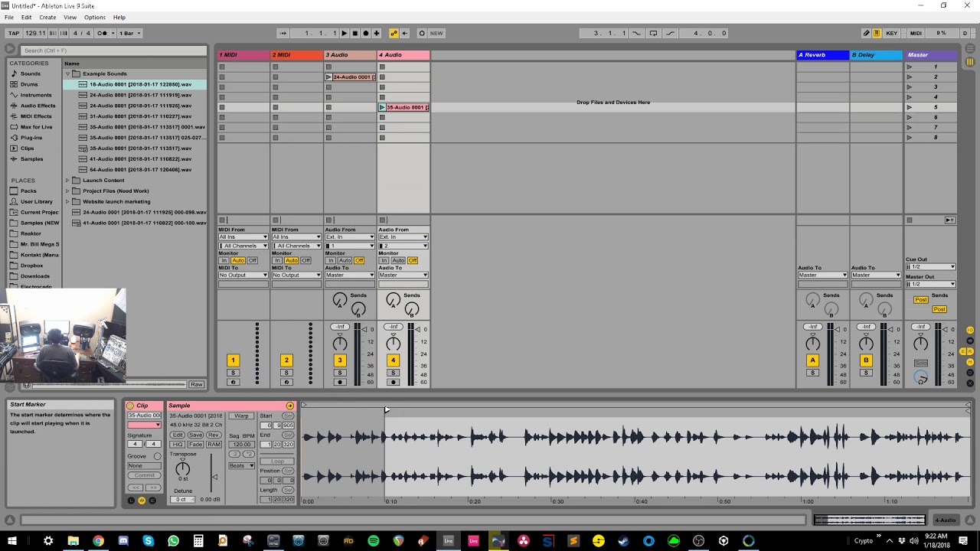Enable KEY map mode
This screenshot has height=551, width=980.
coord(892,33)
